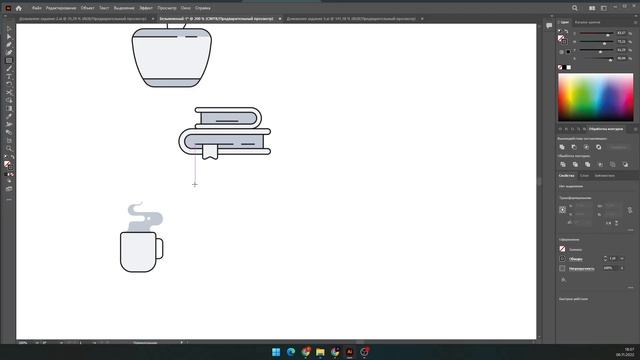The height and width of the screenshot is (360, 640).
Task: Select the white swatch below color sliders
Action: coord(569,67)
